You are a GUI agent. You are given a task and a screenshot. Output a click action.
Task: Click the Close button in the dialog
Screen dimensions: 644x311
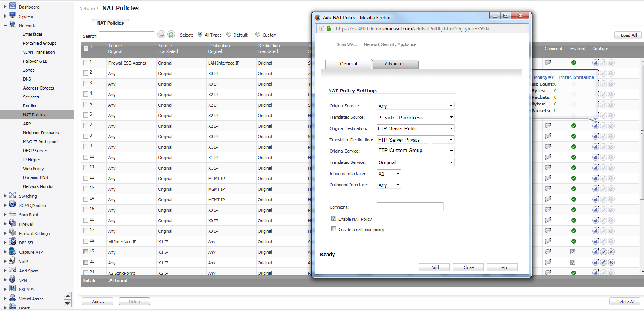click(x=469, y=267)
